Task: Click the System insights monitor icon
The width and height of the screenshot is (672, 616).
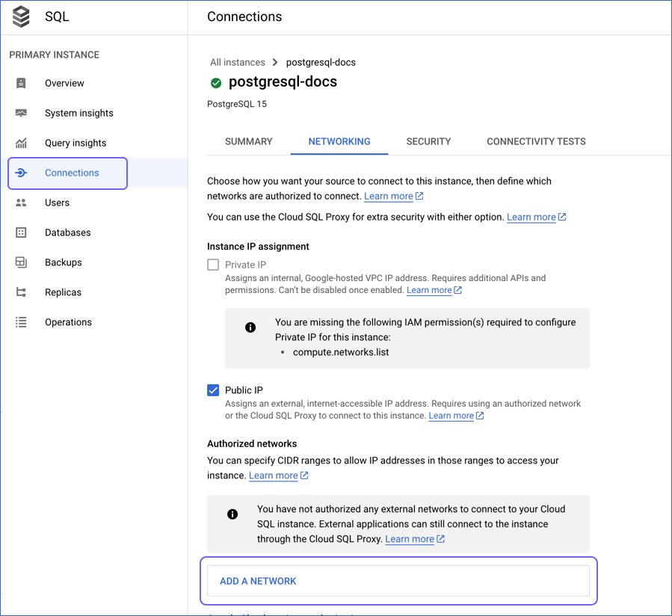Action: (x=21, y=113)
